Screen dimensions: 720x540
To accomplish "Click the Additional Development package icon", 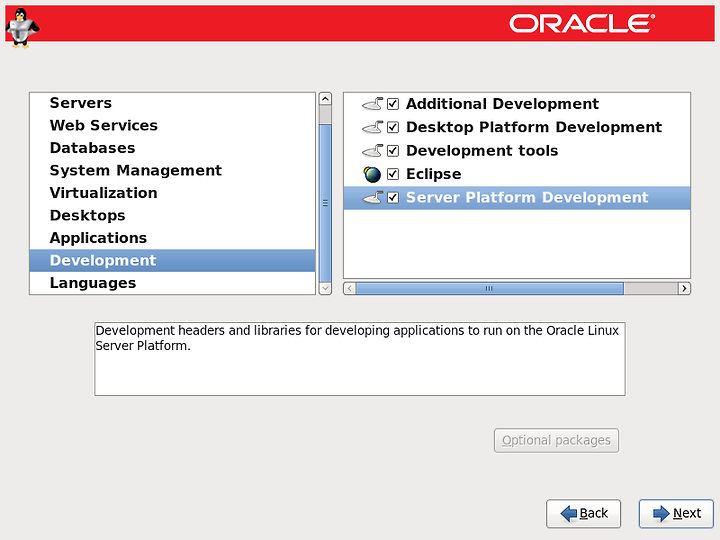I will (372, 104).
